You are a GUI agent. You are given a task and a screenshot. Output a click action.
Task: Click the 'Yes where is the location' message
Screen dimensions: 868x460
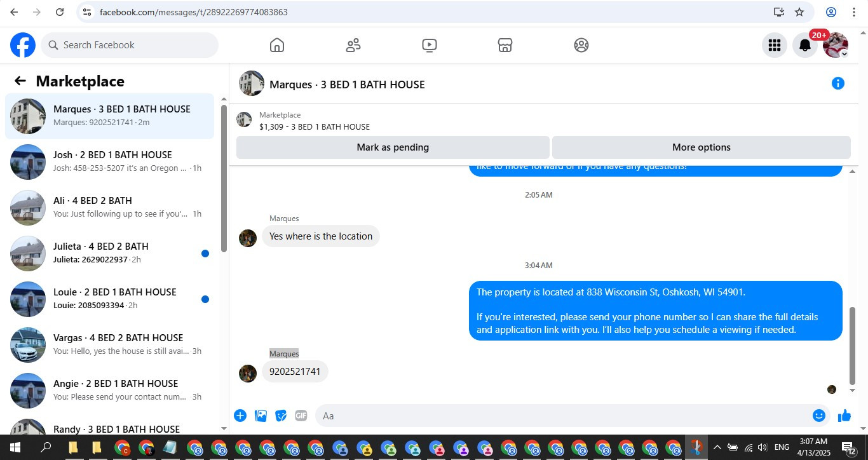coord(321,236)
